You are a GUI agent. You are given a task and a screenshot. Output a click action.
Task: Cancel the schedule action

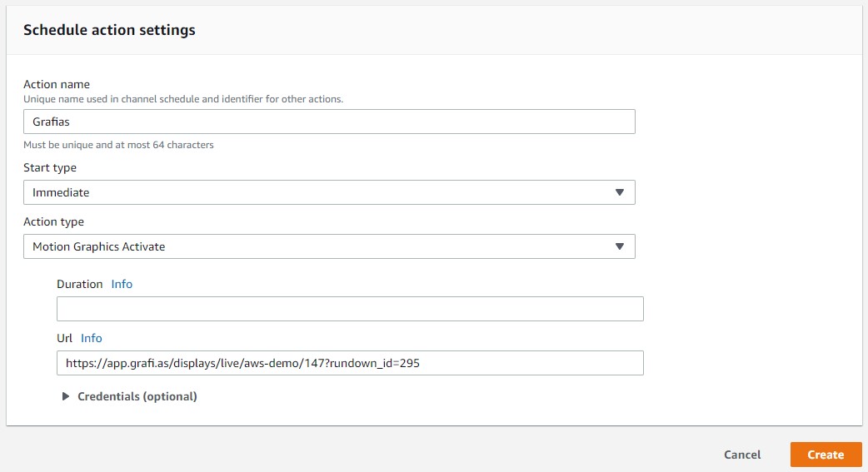742,455
